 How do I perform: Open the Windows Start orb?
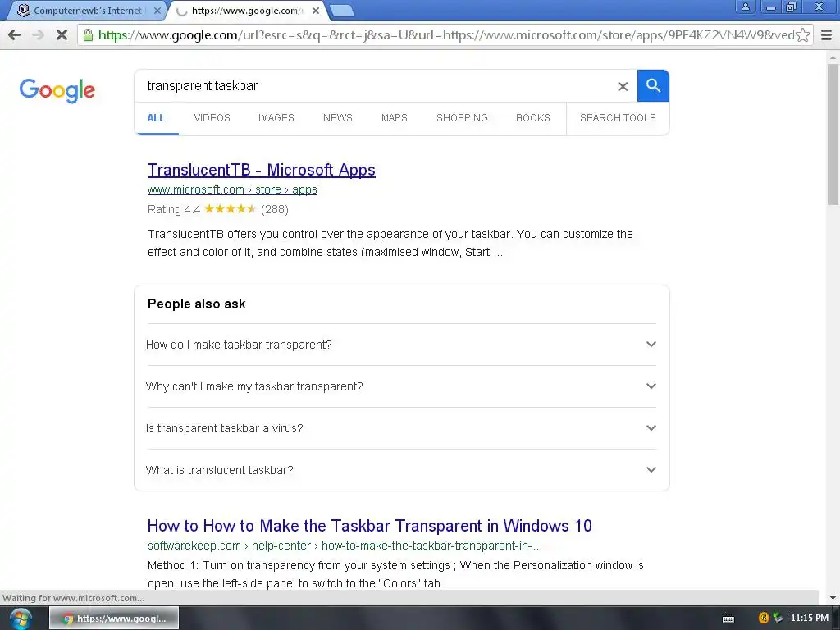pyautogui.click(x=21, y=619)
